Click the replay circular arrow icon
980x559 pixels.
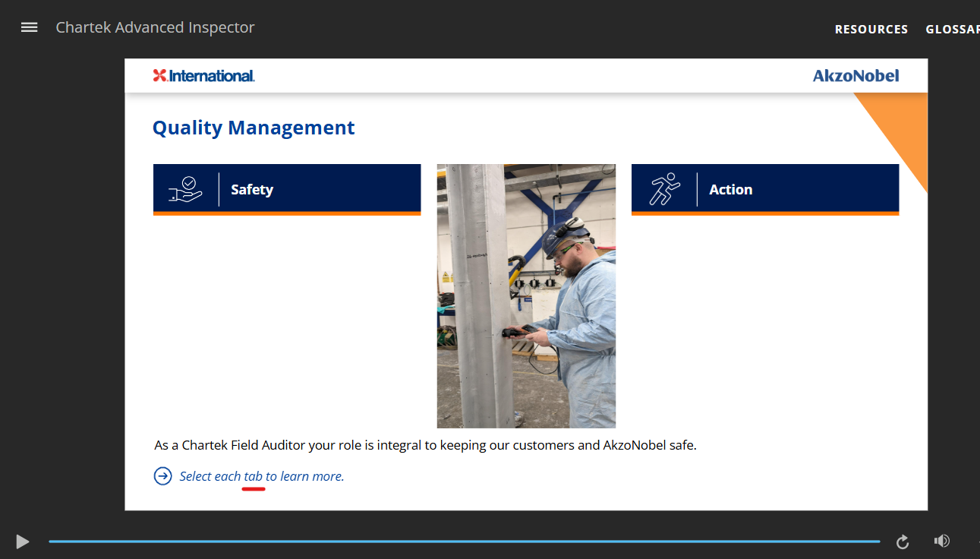(x=903, y=542)
